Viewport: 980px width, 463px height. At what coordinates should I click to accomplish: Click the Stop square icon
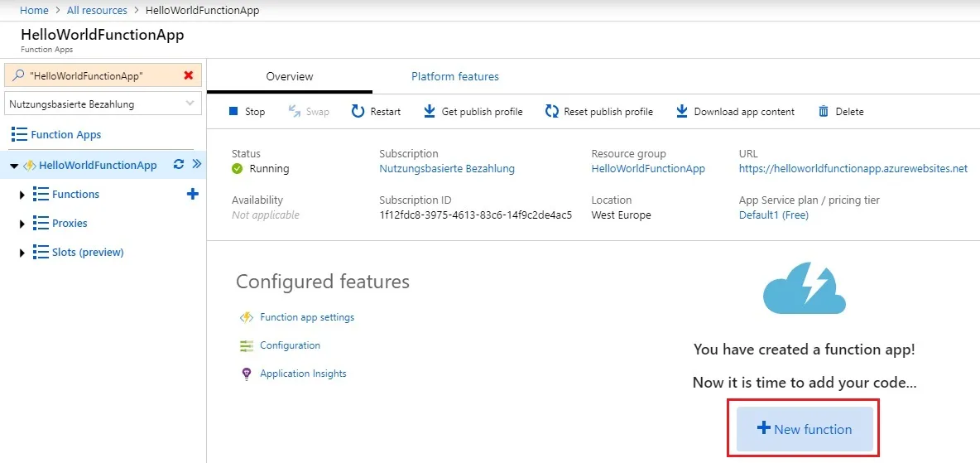[x=233, y=111]
